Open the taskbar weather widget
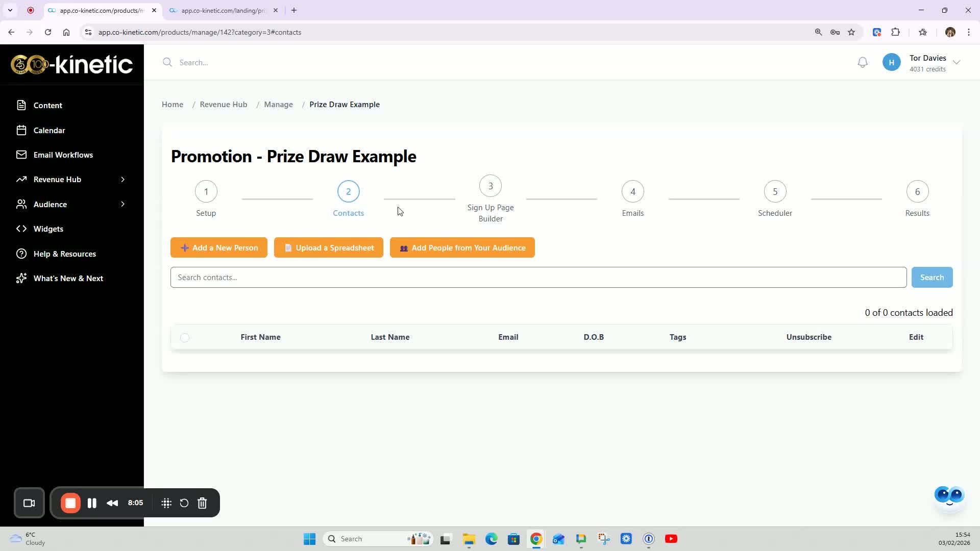 [28, 539]
